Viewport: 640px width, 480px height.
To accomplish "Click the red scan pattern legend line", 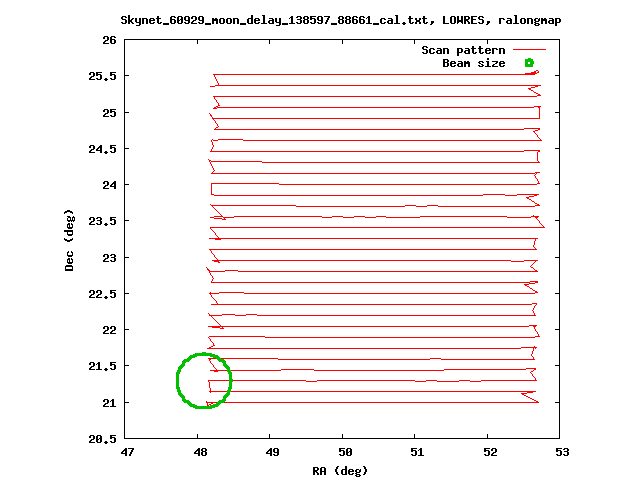I will click(529, 50).
